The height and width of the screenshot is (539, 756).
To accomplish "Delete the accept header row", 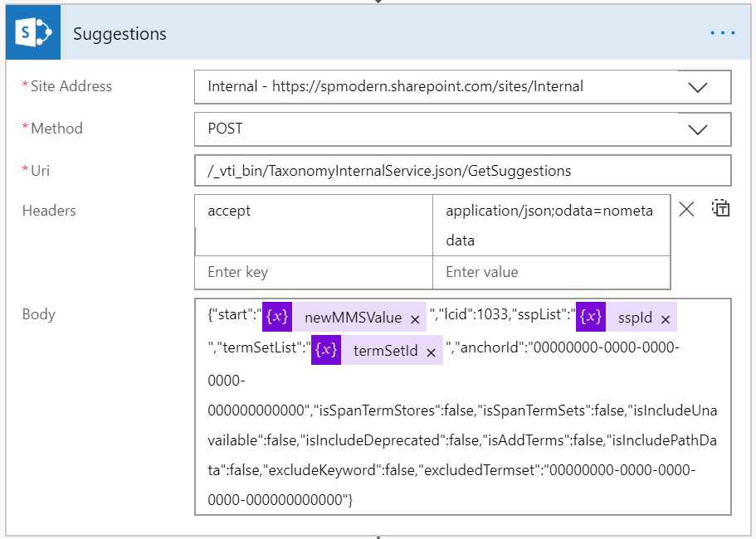I will pyautogui.click(x=686, y=209).
